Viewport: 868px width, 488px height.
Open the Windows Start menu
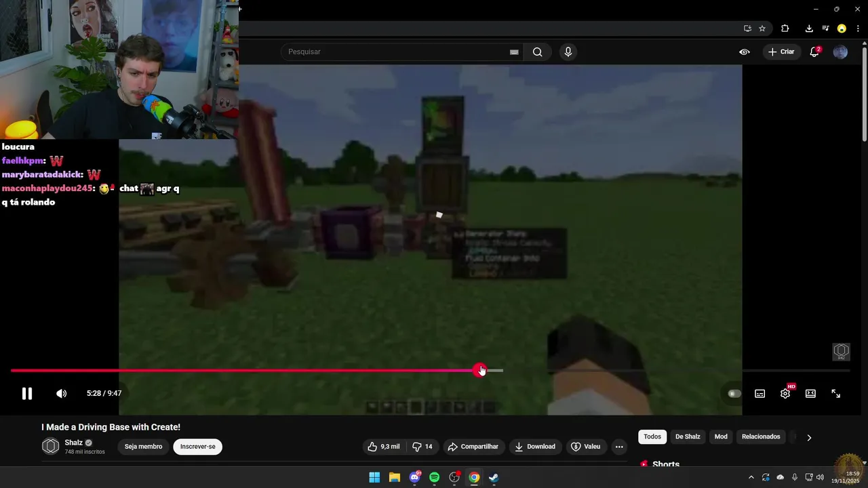pos(374,477)
